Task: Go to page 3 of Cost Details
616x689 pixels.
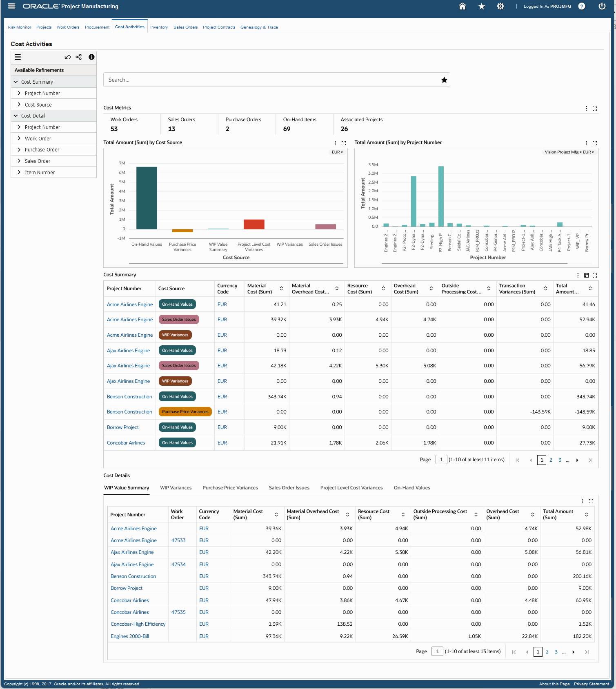Action: point(556,652)
